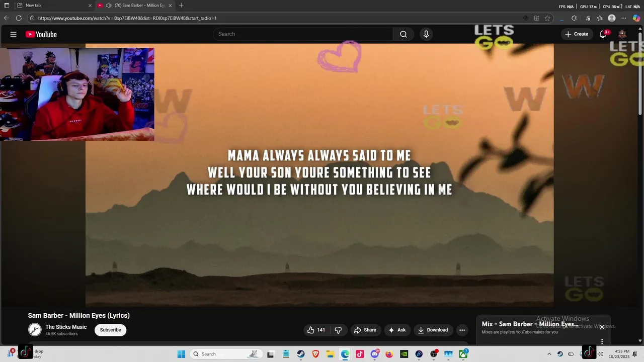Go back in the browser

click(x=7, y=18)
